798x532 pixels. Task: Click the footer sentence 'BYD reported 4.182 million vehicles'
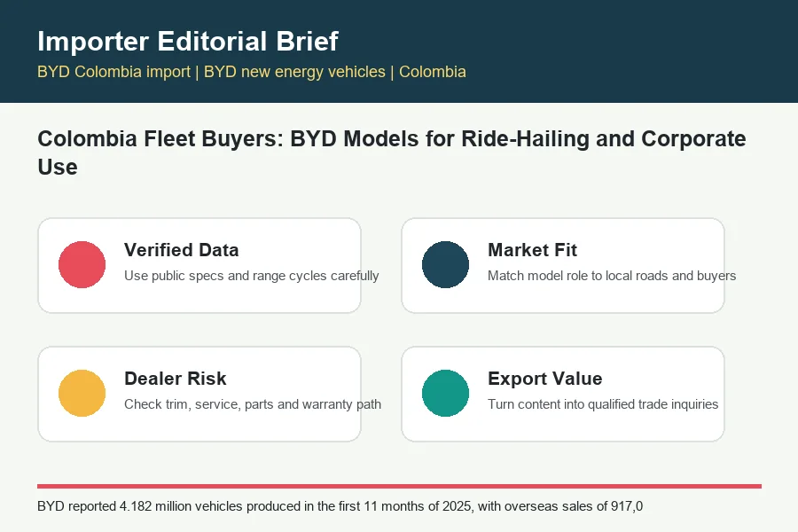click(340, 506)
